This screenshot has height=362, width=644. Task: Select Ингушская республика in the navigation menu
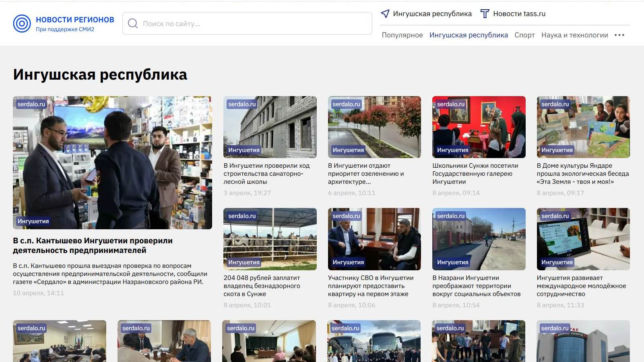[x=469, y=35]
